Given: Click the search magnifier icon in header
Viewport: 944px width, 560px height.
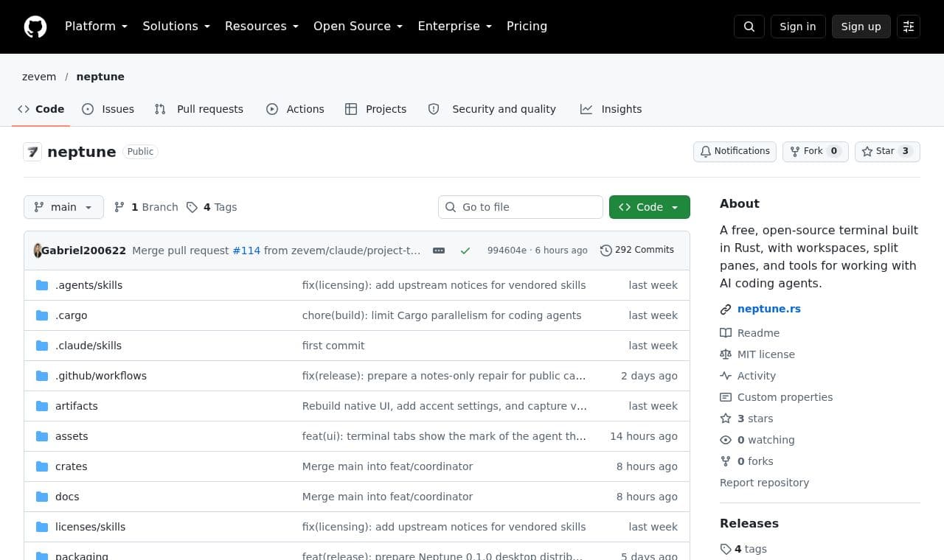Looking at the screenshot, I should (x=749, y=27).
